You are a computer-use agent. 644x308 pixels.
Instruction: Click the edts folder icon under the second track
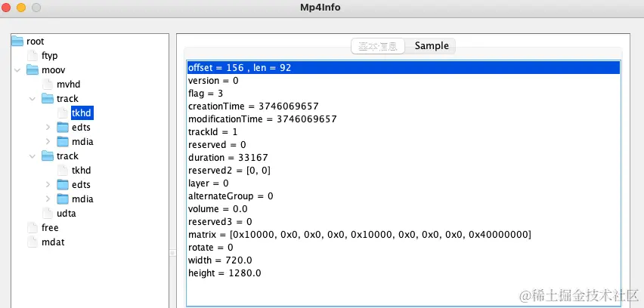coord(63,184)
